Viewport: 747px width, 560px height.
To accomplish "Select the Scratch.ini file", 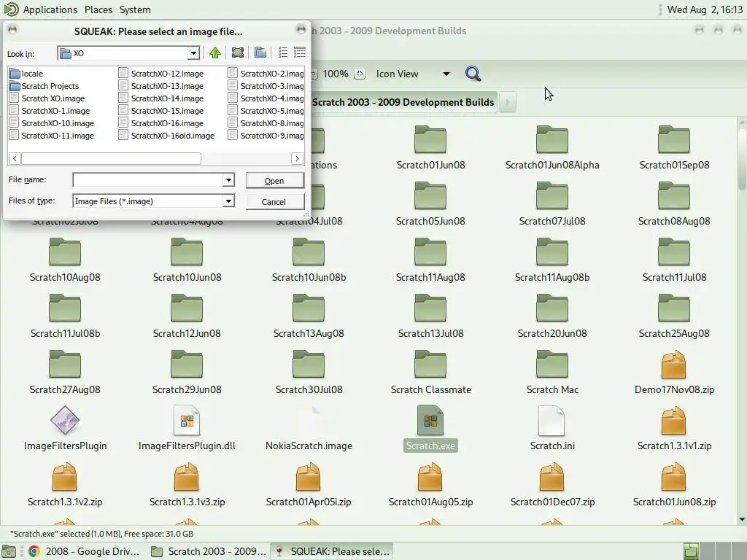I will (552, 429).
